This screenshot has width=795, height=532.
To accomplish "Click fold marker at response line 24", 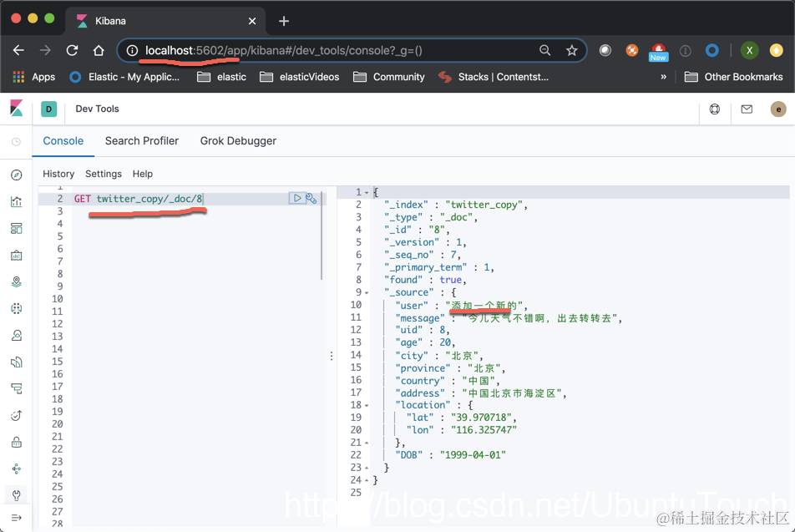I will 367,480.
